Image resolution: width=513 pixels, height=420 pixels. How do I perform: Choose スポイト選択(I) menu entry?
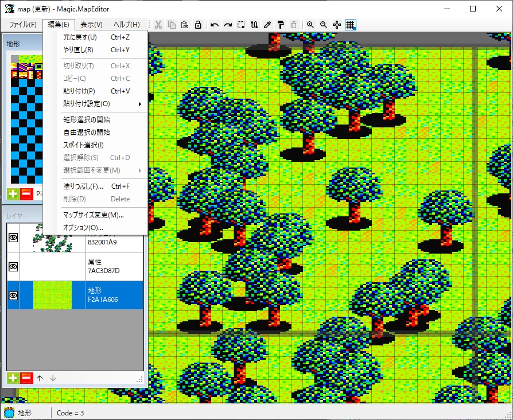pyautogui.click(x=95, y=145)
